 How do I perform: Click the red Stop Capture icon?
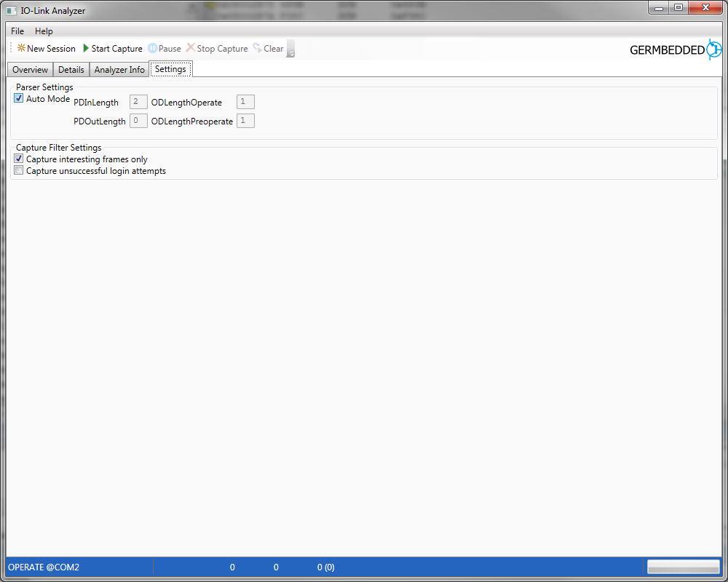(191, 48)
